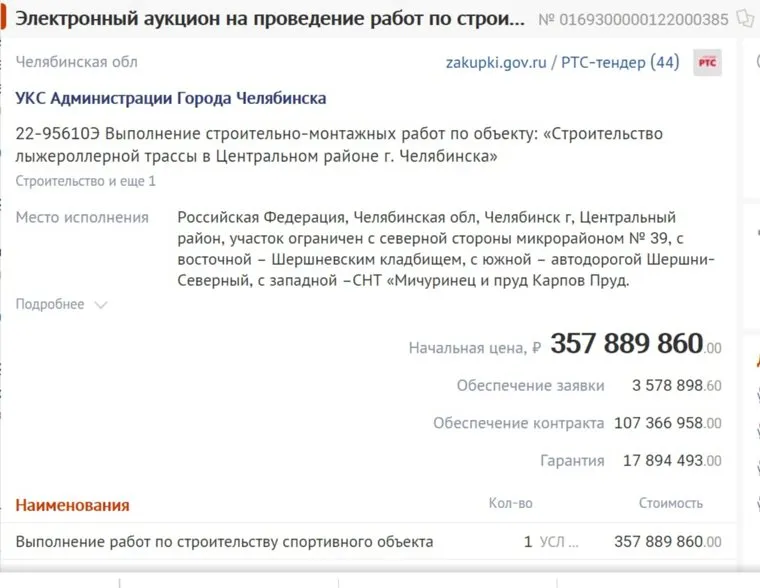Viewport: 760px width, 588px height.
Task: Open item 'Выполнение работ по строительству спортивного объекта'
Action: pyautogui.click(x=225, y=542)
